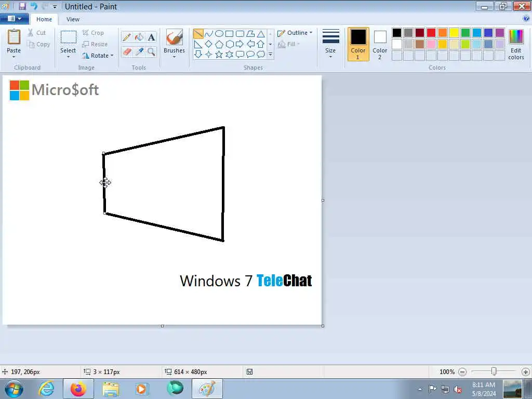The height and width of the screenshot is (399, 532).
Task: Open the shape Outline dropdown
Action: (x=295, y=33)
